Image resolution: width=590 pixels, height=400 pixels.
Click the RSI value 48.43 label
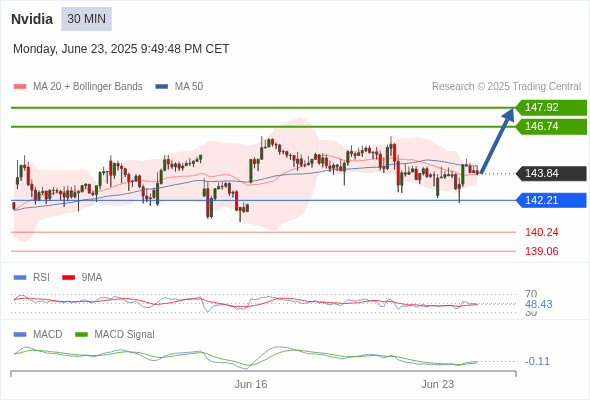point(538,304)
